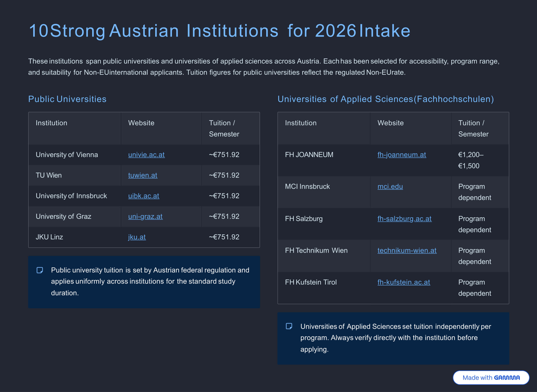537x392 pixels.
Task: Open the fh-salzburg.ac.at link
Action: pos(404,219)
